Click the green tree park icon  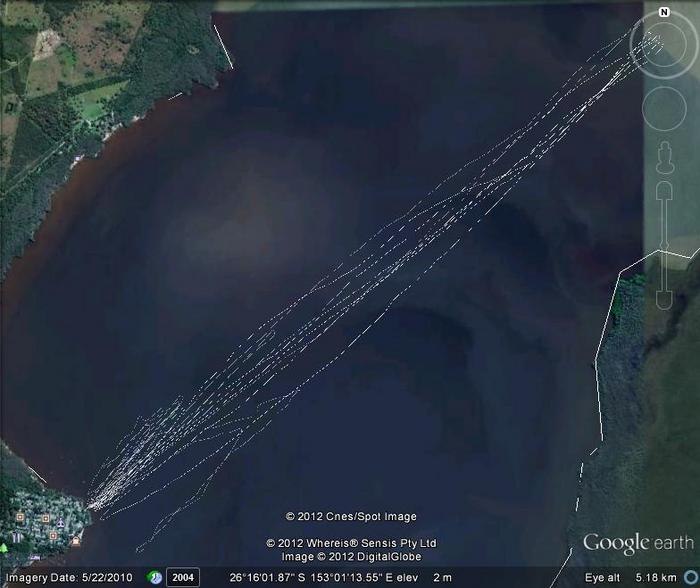tap(4, 547)
